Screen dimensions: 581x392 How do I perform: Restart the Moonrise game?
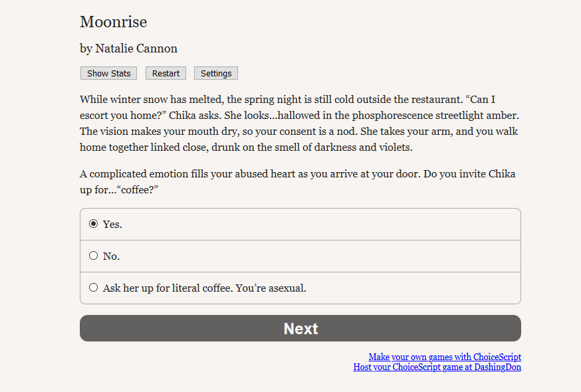166,73
